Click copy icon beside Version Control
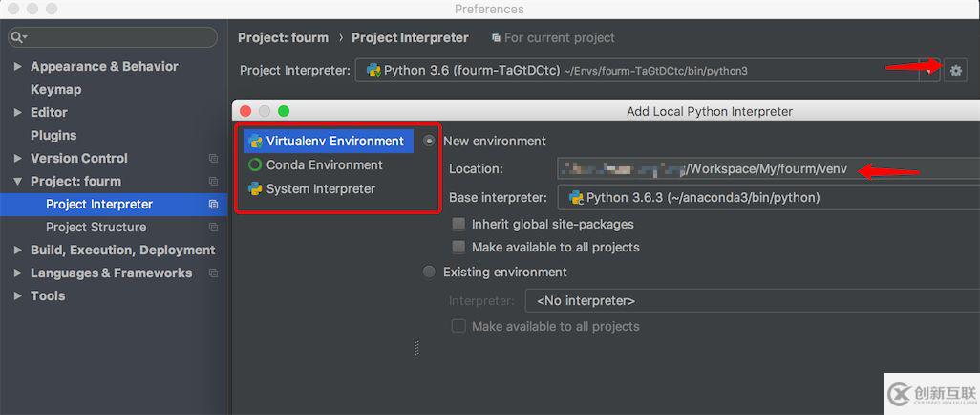980x415 pixels. click(x=213, y=158)
